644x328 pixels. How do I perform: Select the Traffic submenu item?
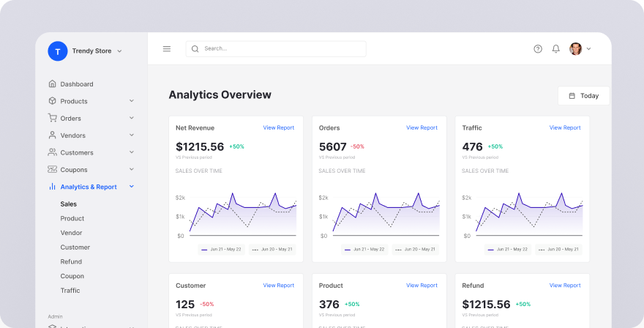70,290
